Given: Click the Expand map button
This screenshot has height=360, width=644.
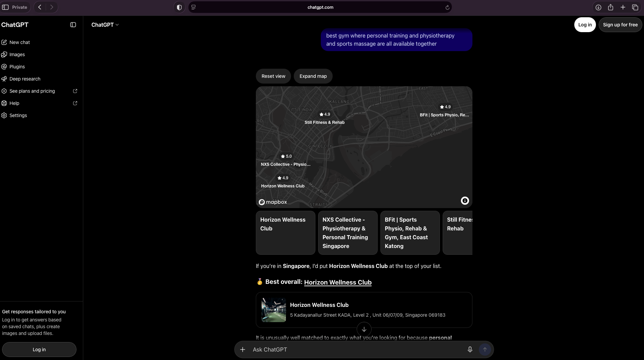Looking at the screenshot, I should 313,76.
